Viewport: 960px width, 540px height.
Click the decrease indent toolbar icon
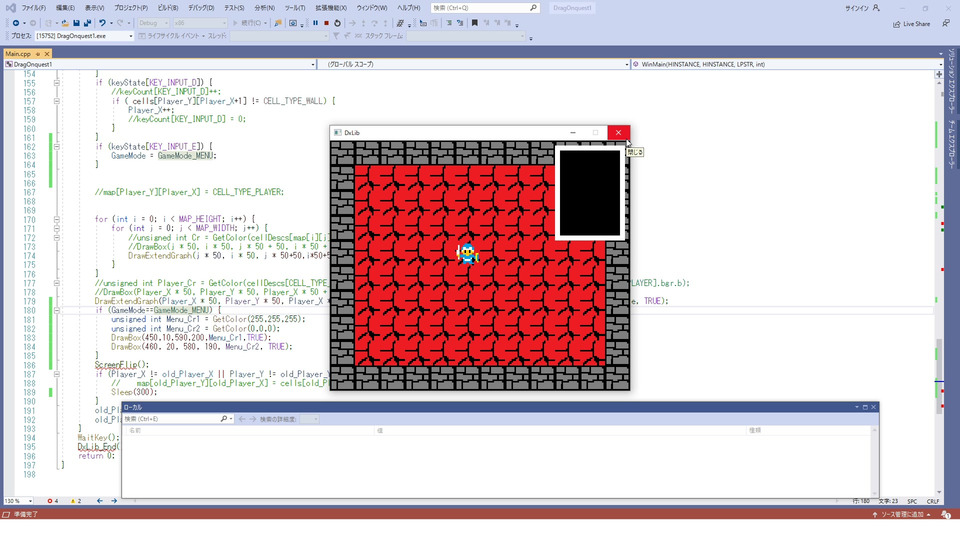click(449, 23)
